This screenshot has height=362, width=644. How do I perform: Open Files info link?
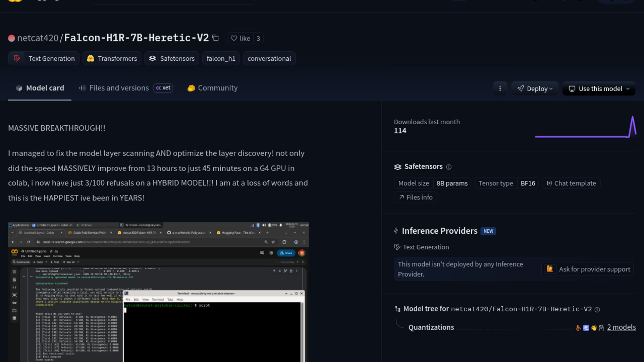[x=416, y=197]
